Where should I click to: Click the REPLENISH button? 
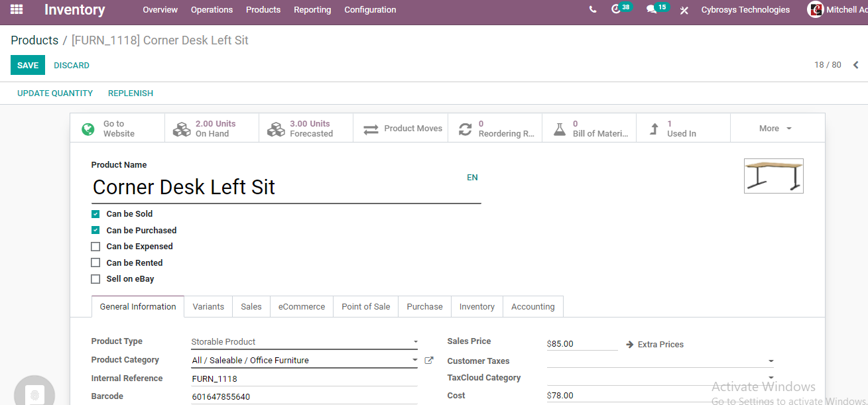coord(131,93)
